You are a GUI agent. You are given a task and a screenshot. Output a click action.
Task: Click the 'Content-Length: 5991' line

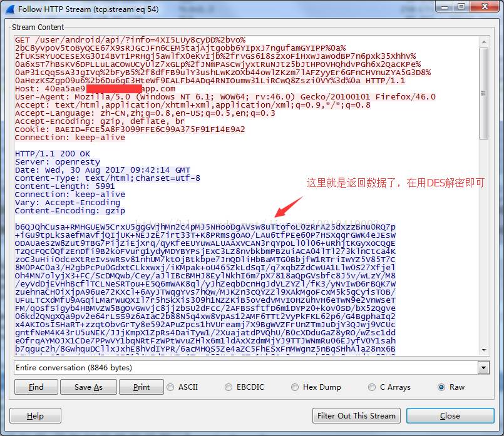pyautogui.click(x=64, y=186)
